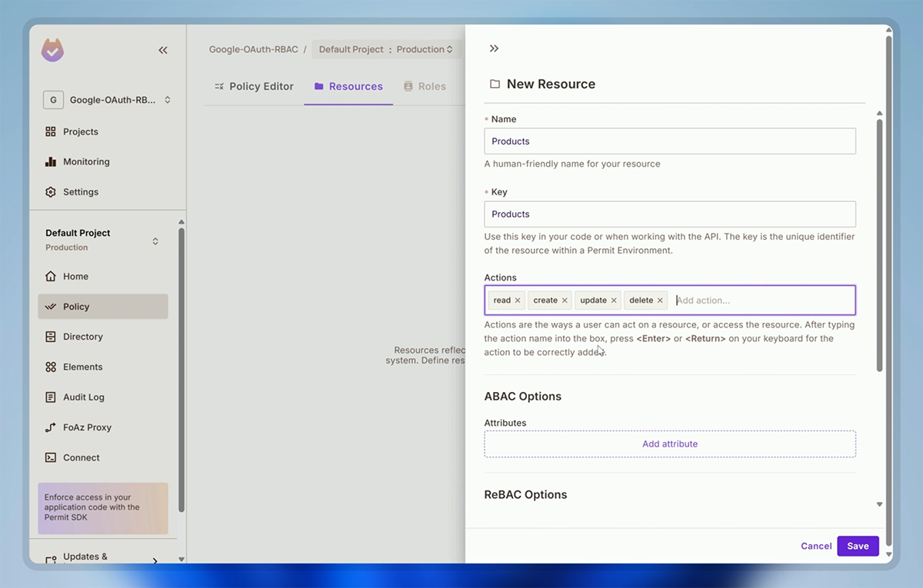The image size is (923, 588).
Task: Open FoAz Proxy in the sidebar
Action: coord(87,427)
